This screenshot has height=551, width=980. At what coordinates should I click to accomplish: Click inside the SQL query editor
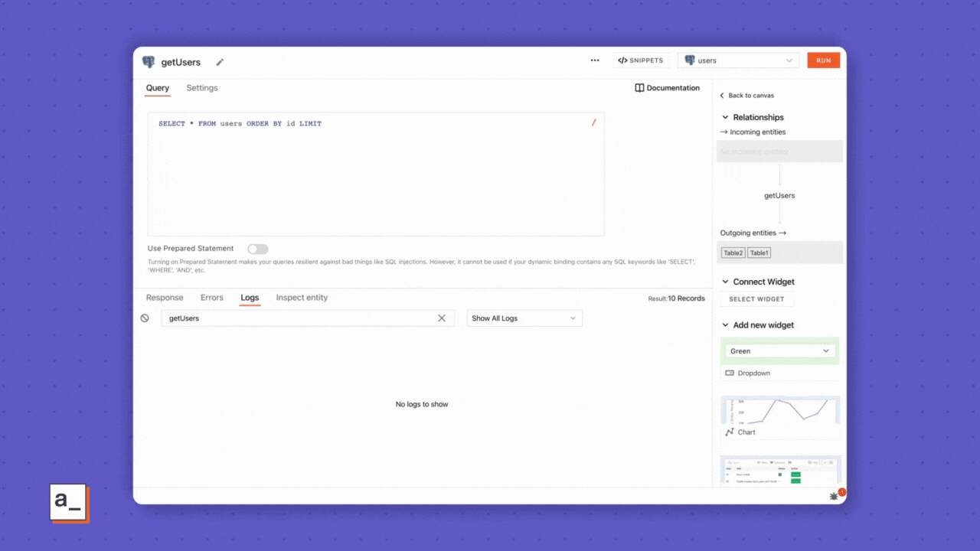click(x=375, y=176)
